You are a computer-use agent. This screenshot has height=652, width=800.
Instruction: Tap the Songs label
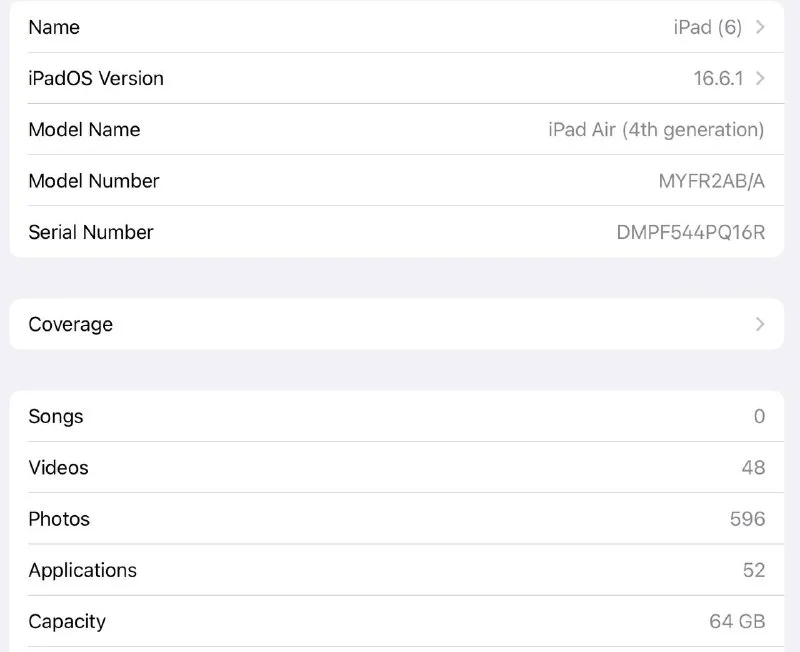pos(56,416)
